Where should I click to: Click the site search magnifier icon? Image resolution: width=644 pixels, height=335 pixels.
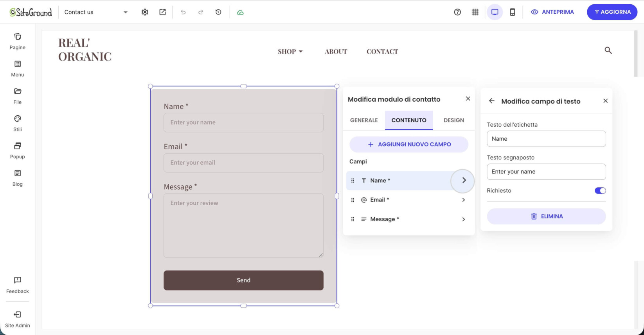click(x=608, y=50)
